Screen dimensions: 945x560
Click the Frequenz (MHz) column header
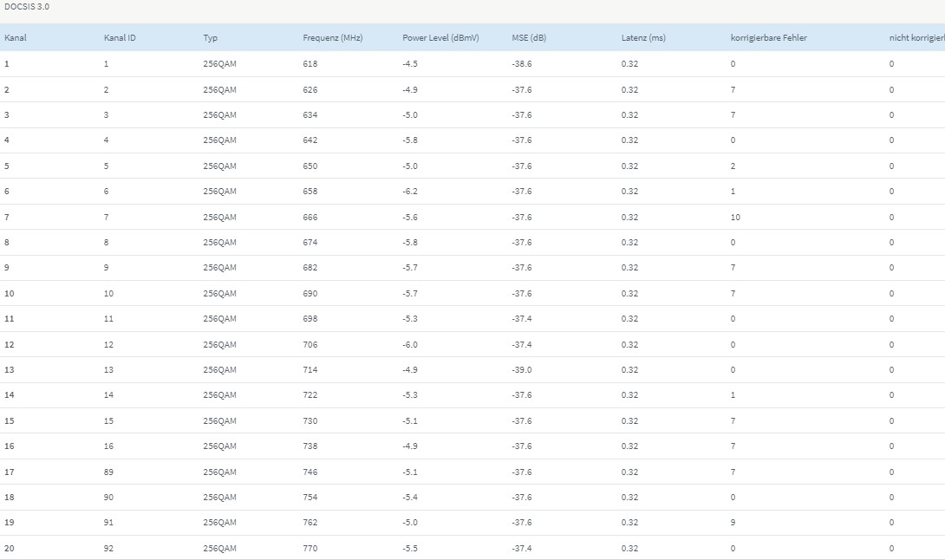point(333,38)
